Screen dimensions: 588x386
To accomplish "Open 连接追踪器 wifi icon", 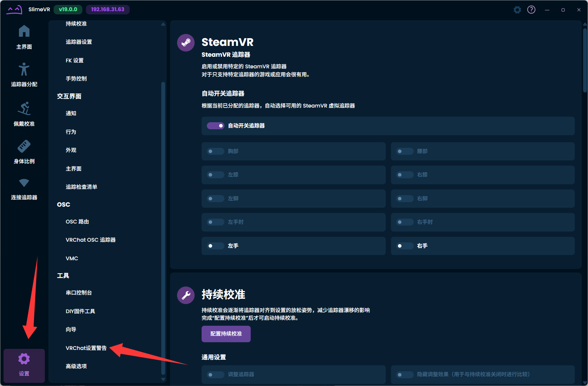I will click(24, 183).
